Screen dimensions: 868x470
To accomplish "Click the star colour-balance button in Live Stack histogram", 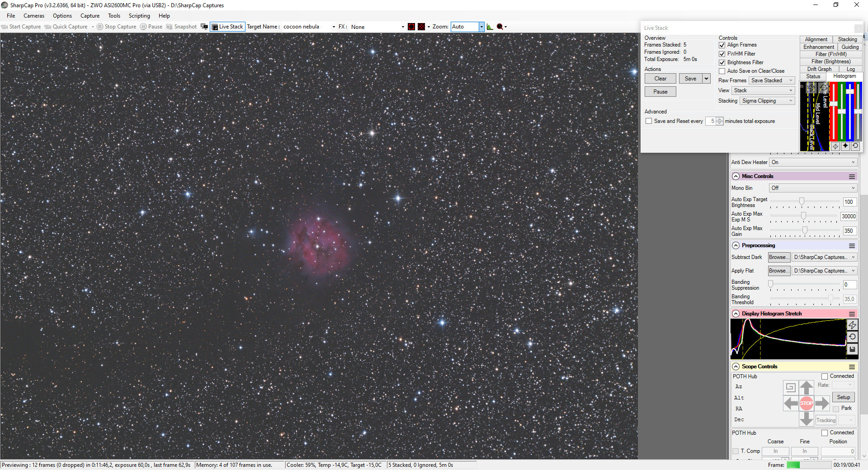I will pyautogui.click(x=845, y=146).
